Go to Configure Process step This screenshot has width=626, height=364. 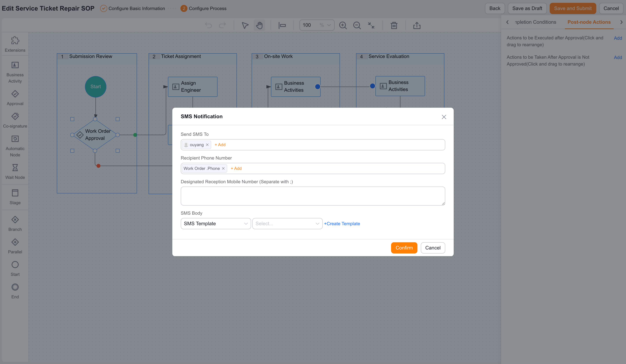click(203, 8)
